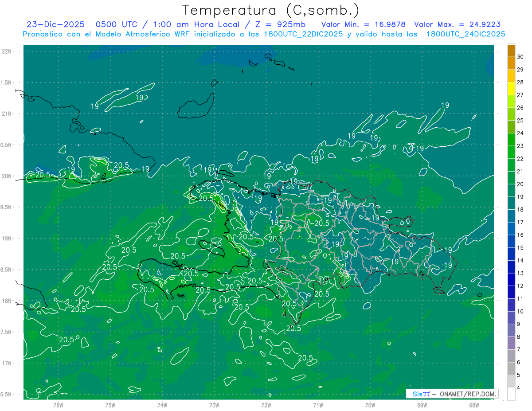Click the "68W" longitude axis label
The height and width of the screenshot is (411, 532).
tap(474, 405)
